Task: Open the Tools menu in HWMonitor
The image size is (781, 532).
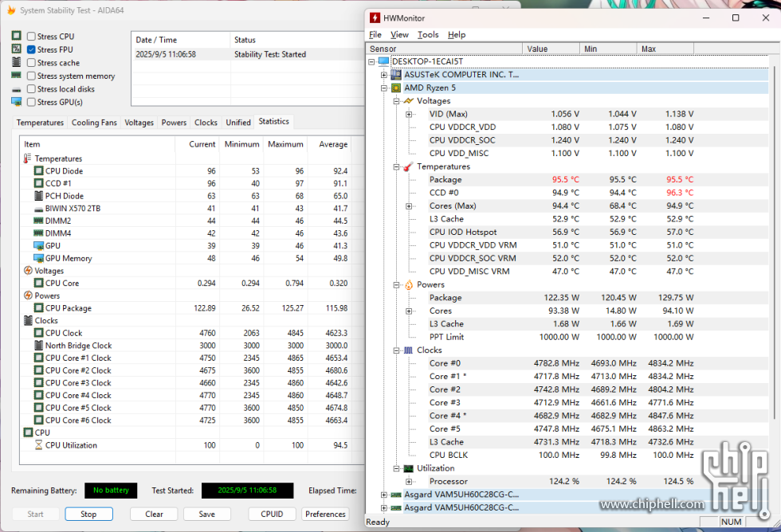Action: (428, 34)
